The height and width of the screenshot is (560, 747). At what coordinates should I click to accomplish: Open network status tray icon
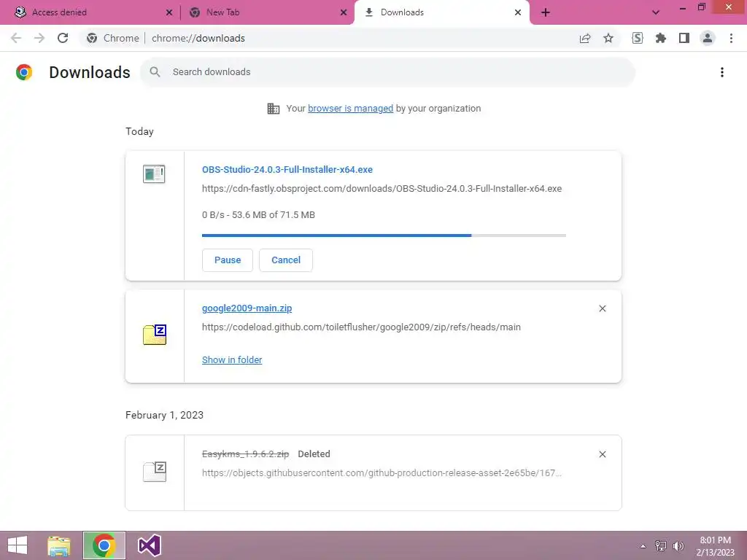coord(661,546)
